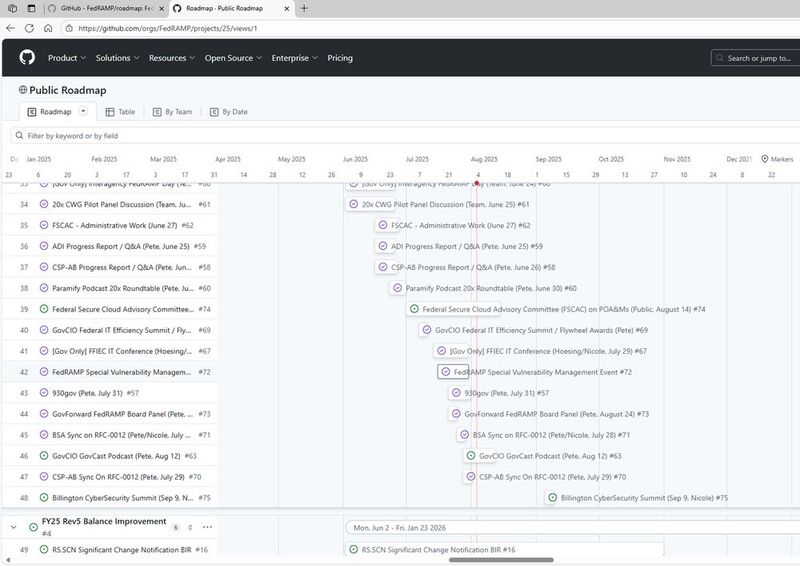The width and height of the screenshot is (800, 566).
Task: Click status icon of GovCIO Federal IT Efficiency row
Action: pyautogui.click(x=44, y=330)
